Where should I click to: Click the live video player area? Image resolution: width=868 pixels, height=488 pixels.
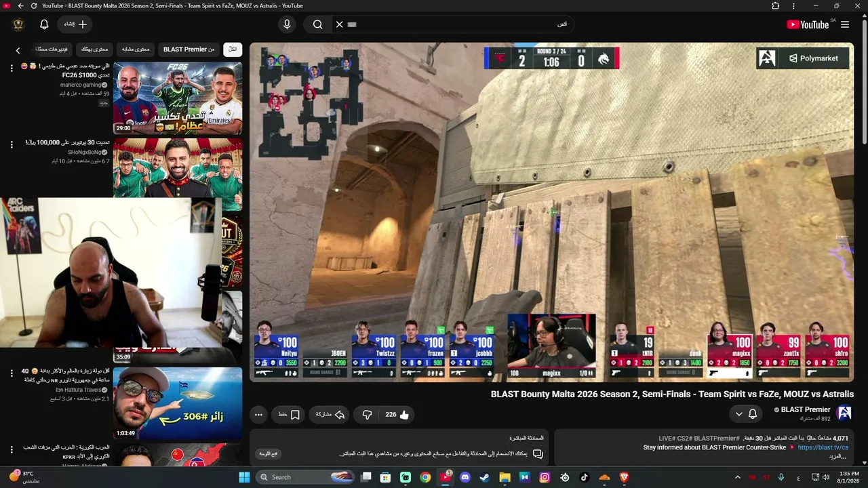551,212
